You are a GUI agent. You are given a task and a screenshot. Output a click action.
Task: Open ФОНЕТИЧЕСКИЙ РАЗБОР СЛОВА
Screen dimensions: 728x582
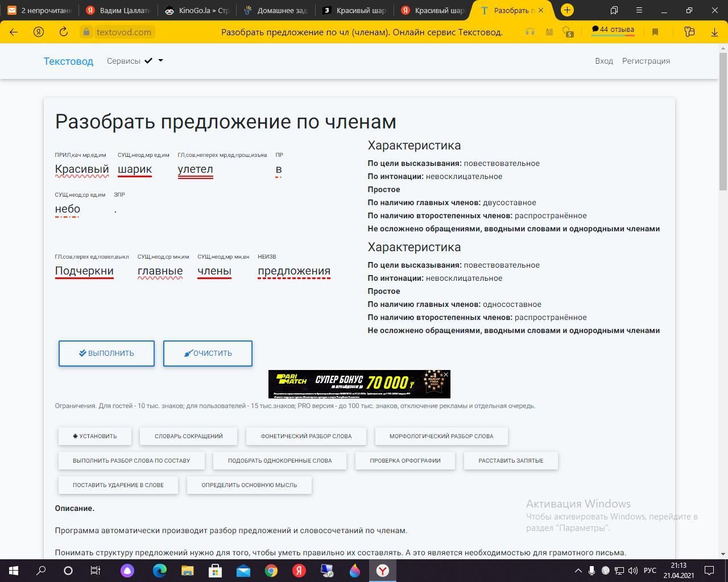[306, 436]
